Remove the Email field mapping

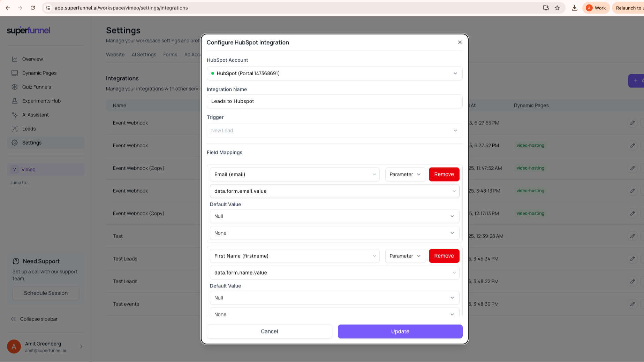coord(444,174)
